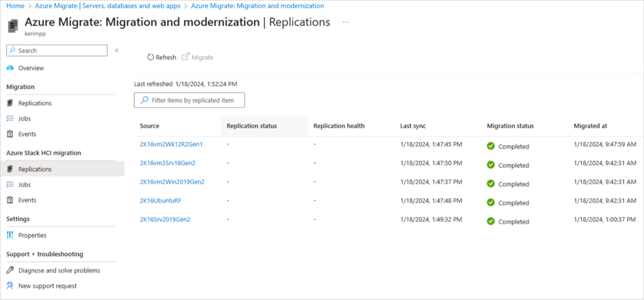Sort by the Replication status column header
Screen dimensions: 644x300
click(252, 126)
